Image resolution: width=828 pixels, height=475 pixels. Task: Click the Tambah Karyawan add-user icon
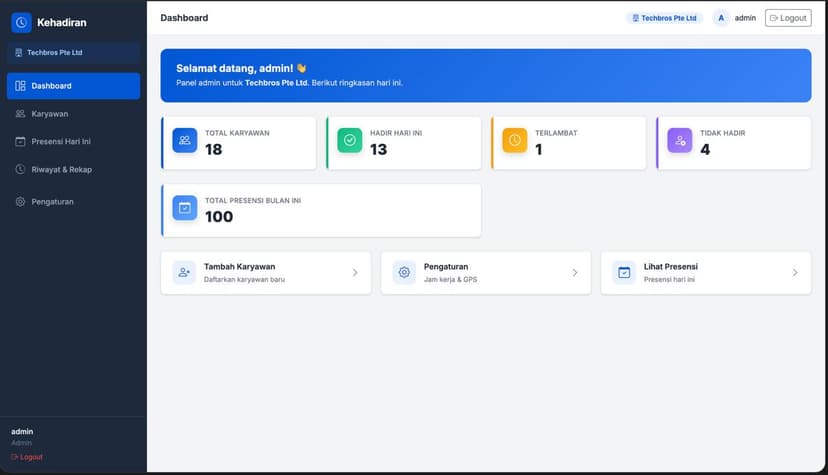click(184, 273)
